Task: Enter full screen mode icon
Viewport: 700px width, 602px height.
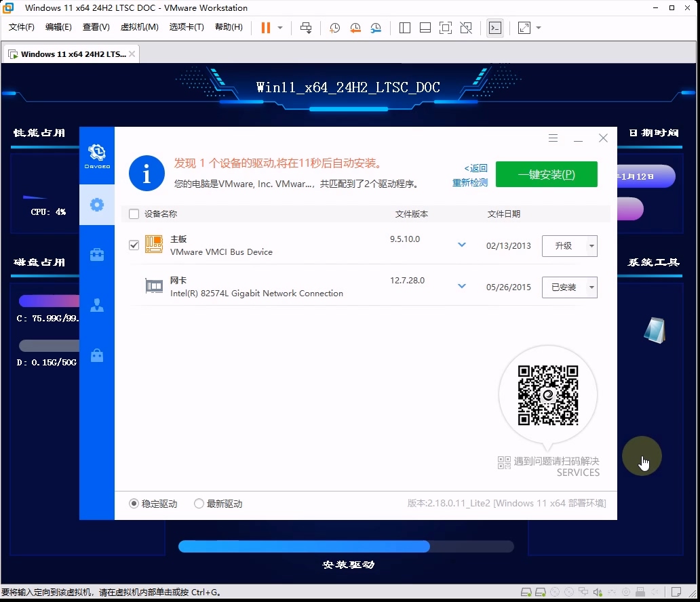Action: (446, 28)
